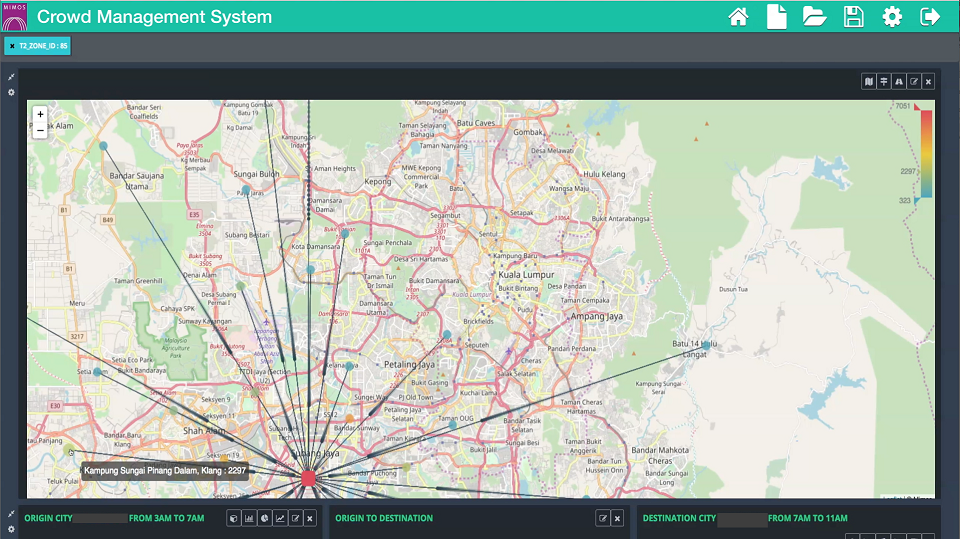Click the Origin To Destination panel title
This screenshot has width=960, height=539.
(x=384, y=518)
